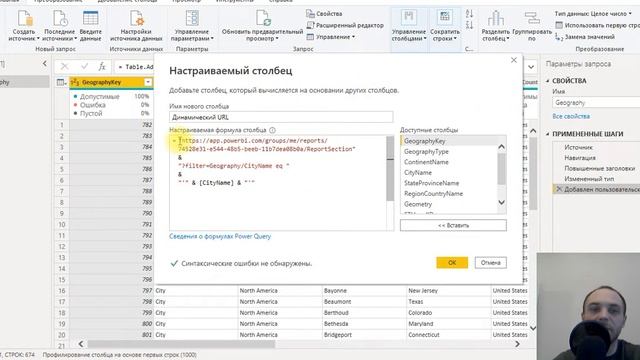Collapse the queries pane with the arrow
The image size is (640, 360).
click(44, 64)
